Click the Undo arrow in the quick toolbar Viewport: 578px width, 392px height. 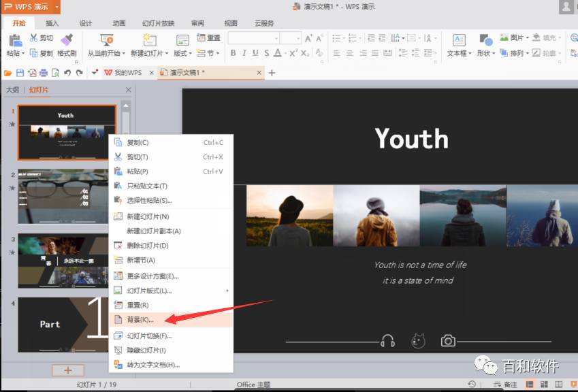coord(67,73)
